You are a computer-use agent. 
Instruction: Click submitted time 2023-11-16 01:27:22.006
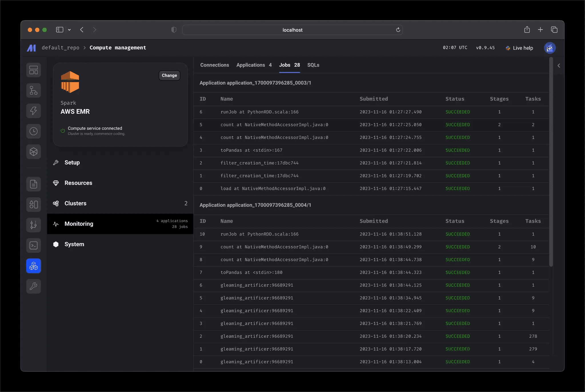coord(390,150)
